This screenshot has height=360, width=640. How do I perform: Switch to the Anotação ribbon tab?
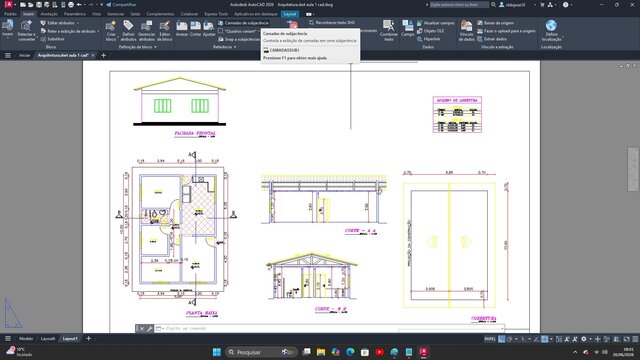coord(49,14)
